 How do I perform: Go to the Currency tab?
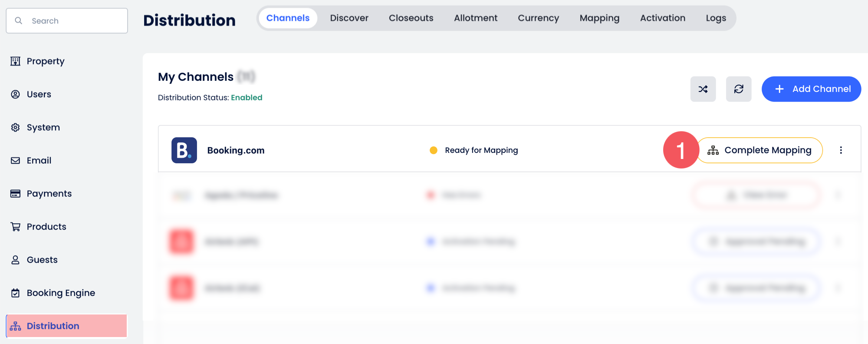coord(538,18)
